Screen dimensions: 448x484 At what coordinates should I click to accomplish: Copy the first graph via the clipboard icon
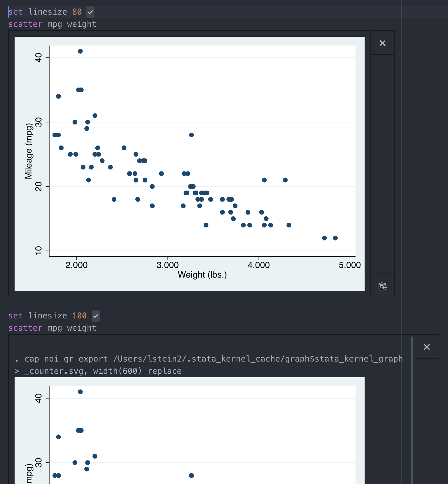pyautogui.click(x=382, y=286)
